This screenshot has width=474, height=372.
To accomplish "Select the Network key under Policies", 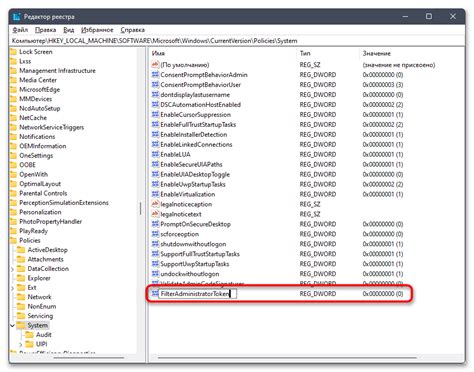I will 39,297.
